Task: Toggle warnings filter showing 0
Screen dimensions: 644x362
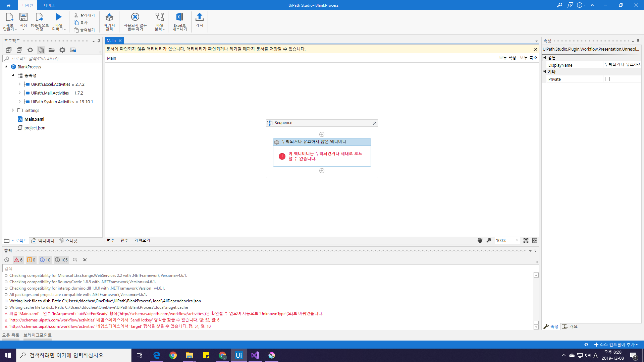Action: 31,260
